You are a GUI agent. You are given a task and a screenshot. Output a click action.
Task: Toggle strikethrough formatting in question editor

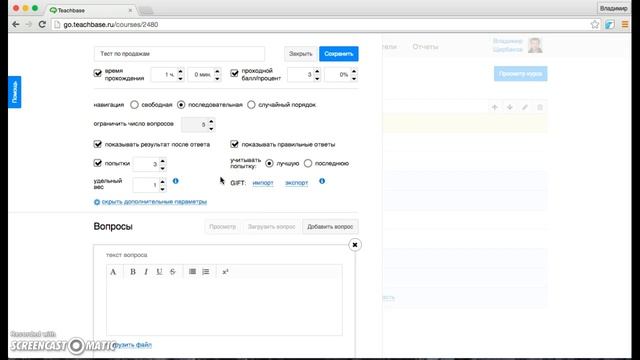[173, 272]
